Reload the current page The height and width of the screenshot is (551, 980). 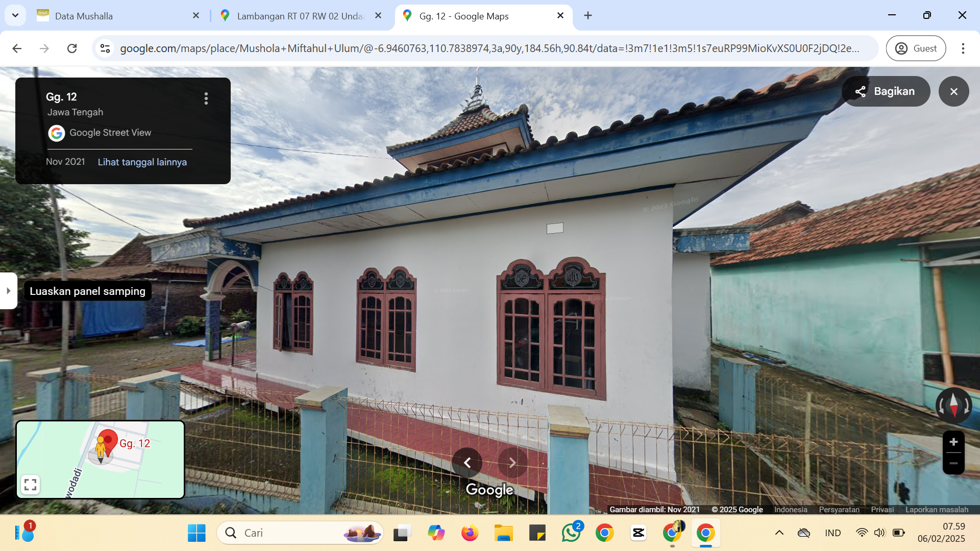72,48
